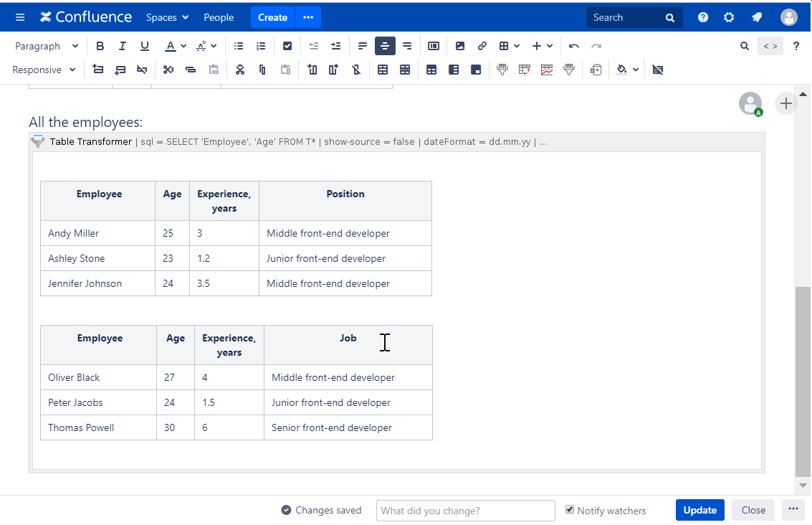Expand the Responsive table width dropdown
The image size is (812, 525).
click(x=44, y=70)
